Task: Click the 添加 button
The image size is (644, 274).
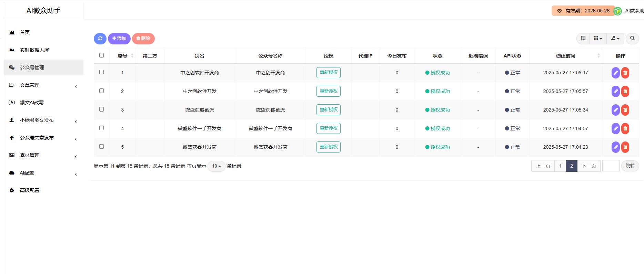Action: click(x=119, y=39)
